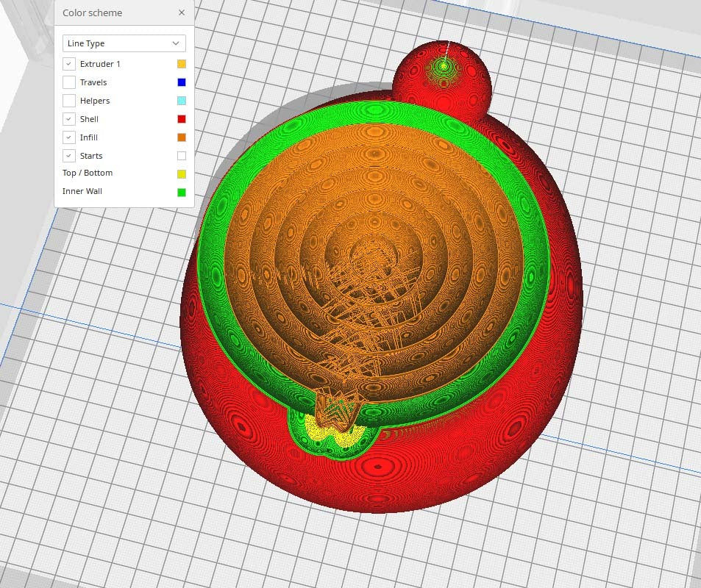Click the Travels blue color swatch
Viewport: 701px width, 588px height.
(182, 82)
